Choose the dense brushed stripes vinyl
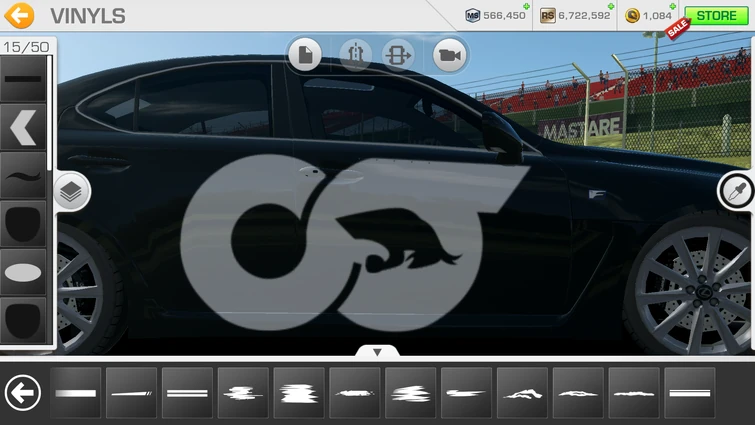This screenshot has width=755, height=425. [x=299, y=393]
